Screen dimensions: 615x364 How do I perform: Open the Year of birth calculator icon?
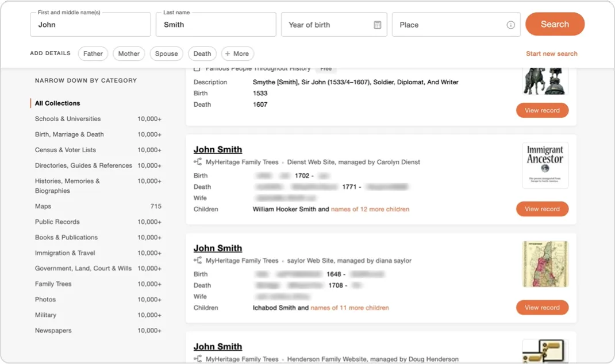click(x=377, y=25)
